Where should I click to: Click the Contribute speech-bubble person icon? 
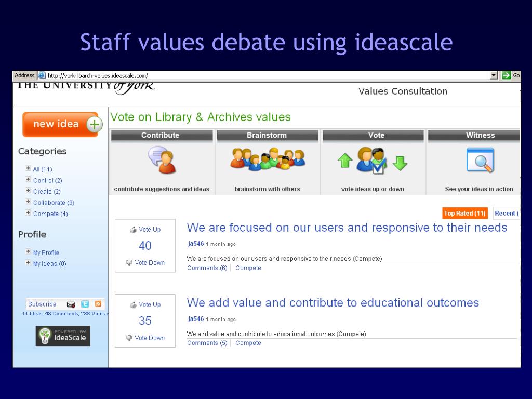pos(162,160)
